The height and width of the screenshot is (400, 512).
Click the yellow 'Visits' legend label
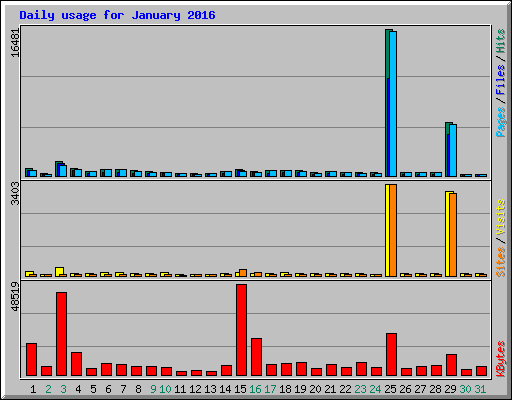[500, 217]
